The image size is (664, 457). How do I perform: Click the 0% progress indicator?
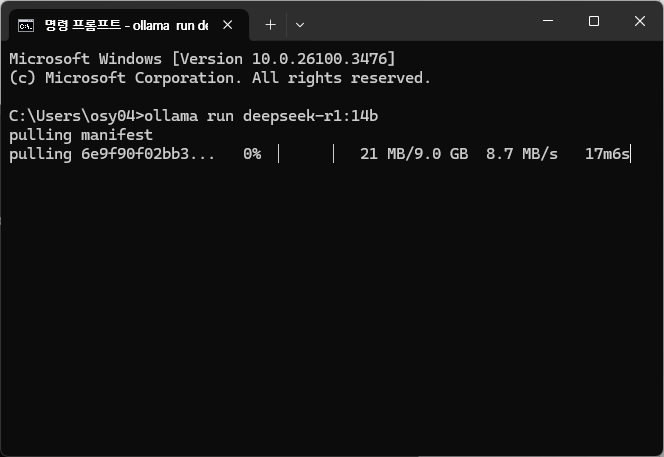click(x=251, y=154)
